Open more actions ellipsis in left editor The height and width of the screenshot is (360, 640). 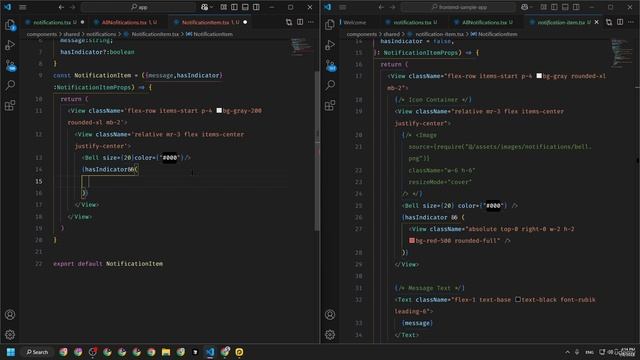[311, 22]
